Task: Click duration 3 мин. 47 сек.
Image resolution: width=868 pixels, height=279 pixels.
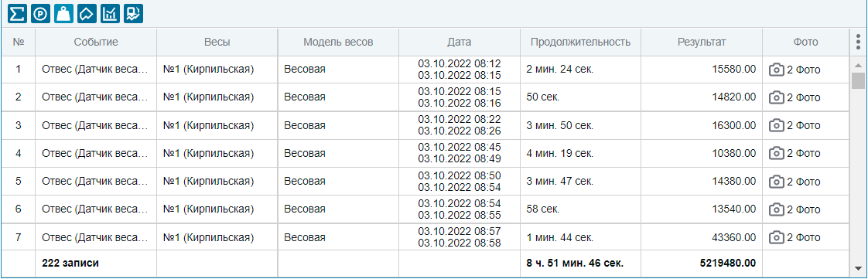Action: tap(559, 182)
